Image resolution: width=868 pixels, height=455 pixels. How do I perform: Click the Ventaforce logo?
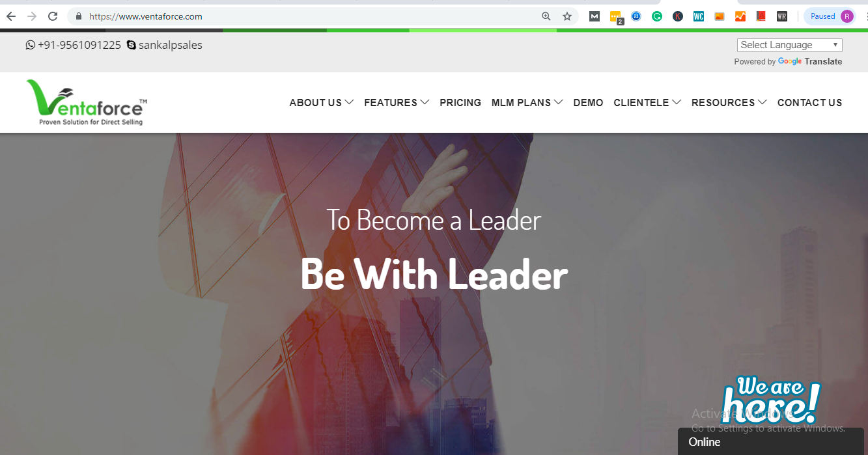87,102
